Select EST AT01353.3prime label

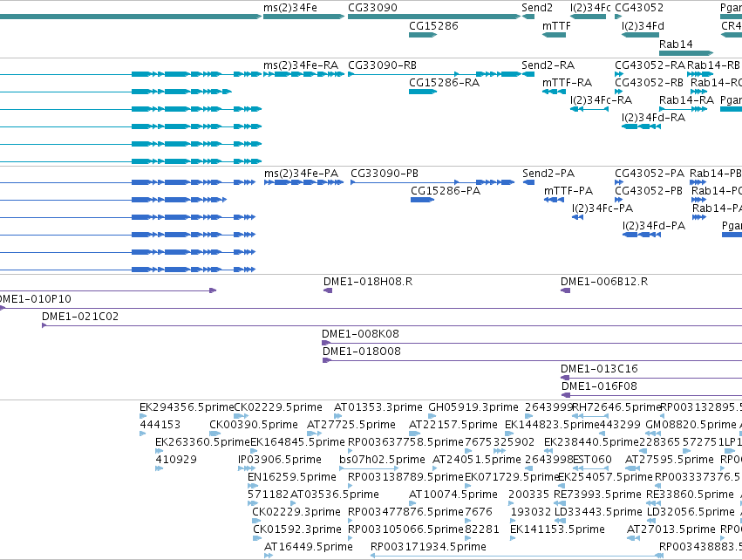(x=378, y=407)
